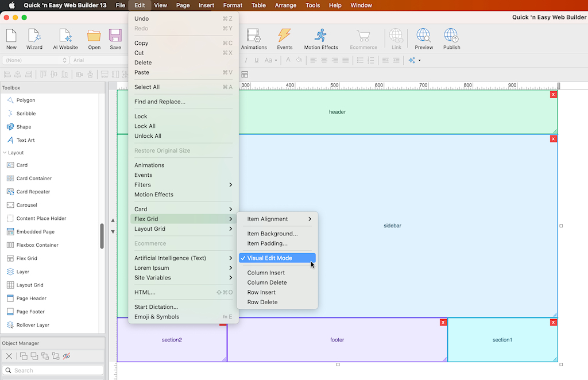Expand the Filters submenu

pos(183,185)
